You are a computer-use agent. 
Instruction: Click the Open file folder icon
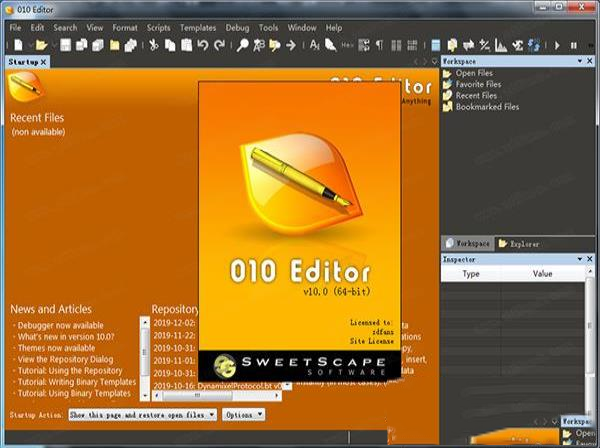(41, 45)
